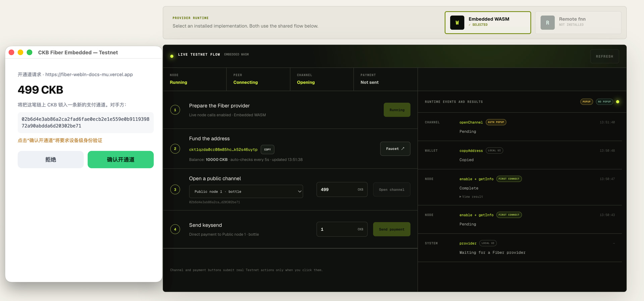The width and height of the screenshot is (644, 301).
Task: Click 'Waiting for a Fiber provider' text
Action: [492, 253]
